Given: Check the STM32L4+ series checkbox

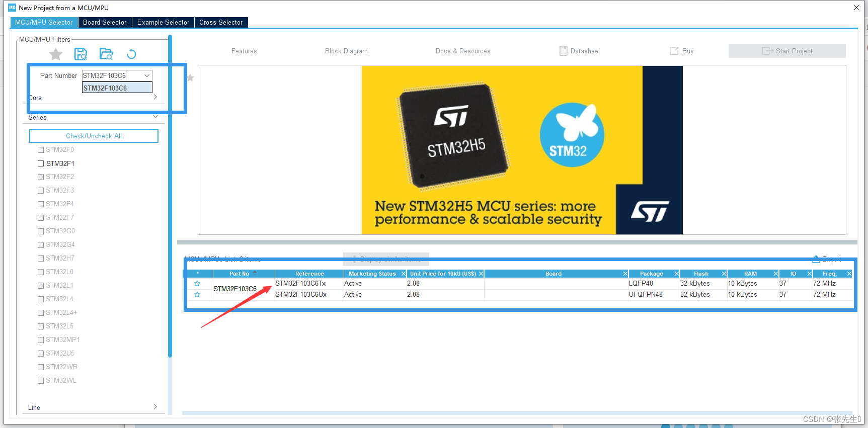Looking at the screenshot, I should tap(41, 313).
